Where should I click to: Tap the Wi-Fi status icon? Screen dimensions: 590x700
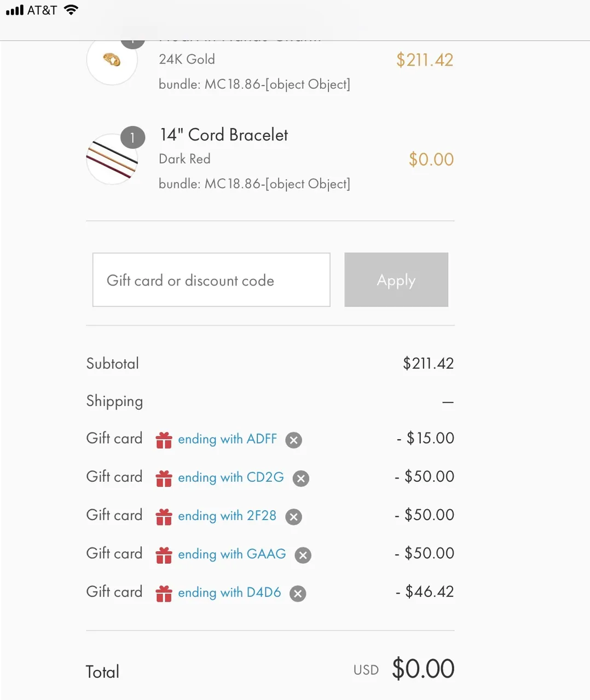[71, 9]
